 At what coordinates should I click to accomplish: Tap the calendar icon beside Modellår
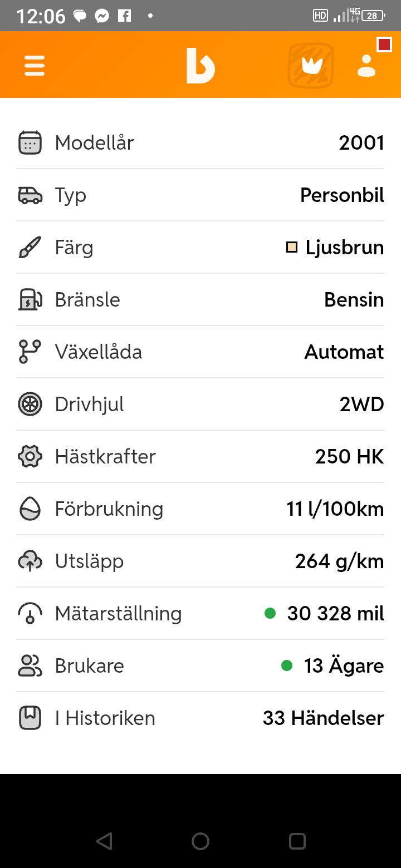(x=30, y=142)
